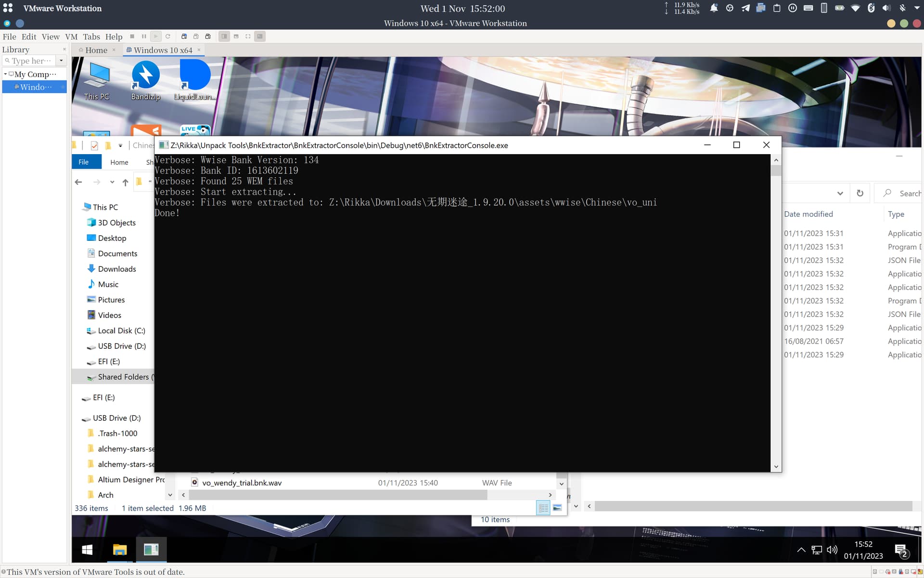
Task: Enter full screen mode via the toolbar icon
Action: [248, 37]
